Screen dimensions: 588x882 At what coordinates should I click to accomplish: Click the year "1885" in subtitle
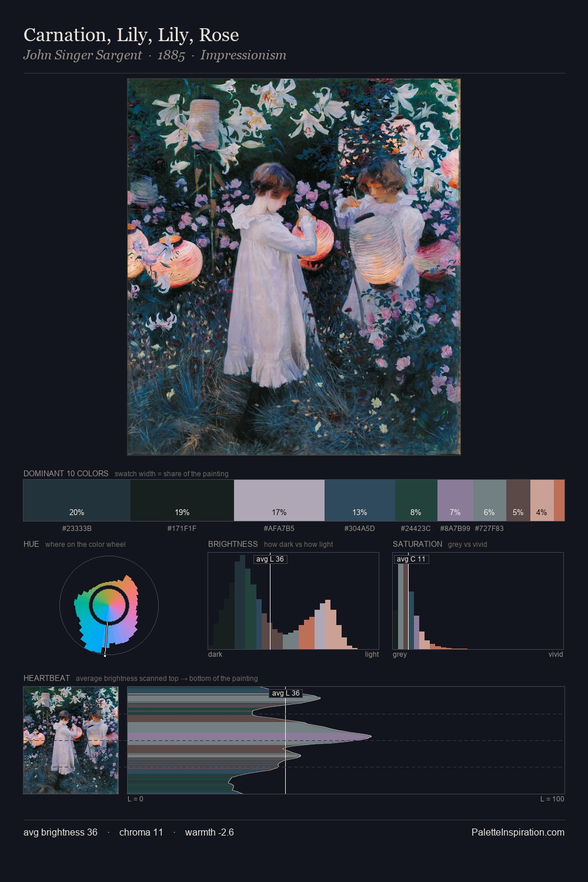point(171,55)
